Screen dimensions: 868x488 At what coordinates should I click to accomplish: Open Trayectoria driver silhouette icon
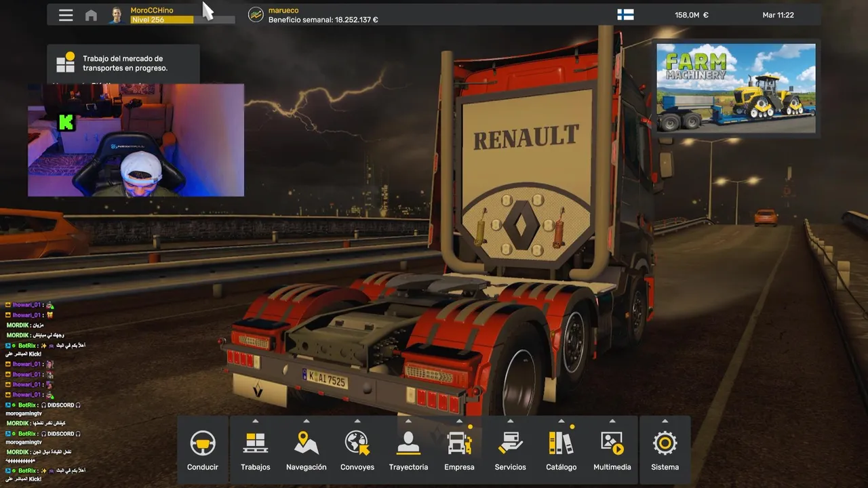[408, 443]
